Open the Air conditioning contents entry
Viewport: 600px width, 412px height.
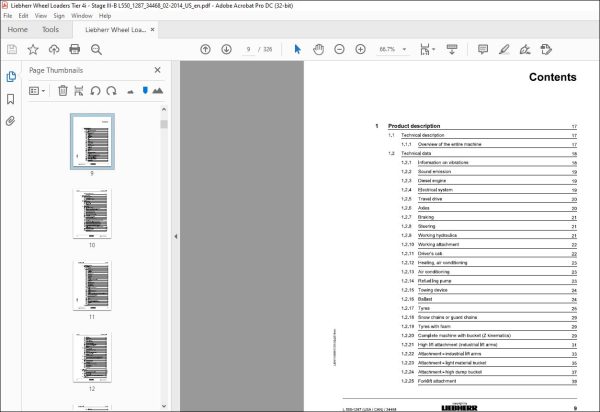[434, 272]
